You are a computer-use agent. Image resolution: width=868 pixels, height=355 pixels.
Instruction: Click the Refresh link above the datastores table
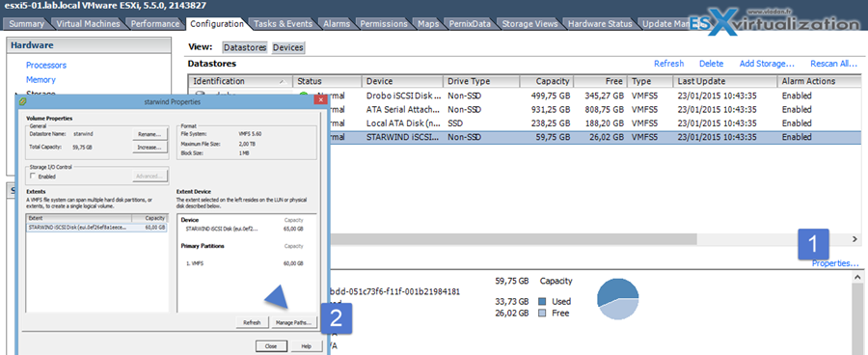[668, 64]
